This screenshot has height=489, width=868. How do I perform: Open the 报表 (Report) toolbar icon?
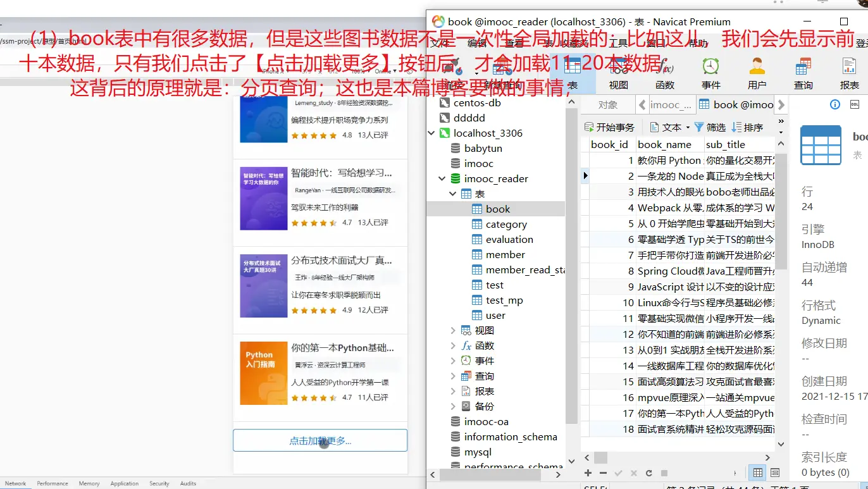[849, 73]
